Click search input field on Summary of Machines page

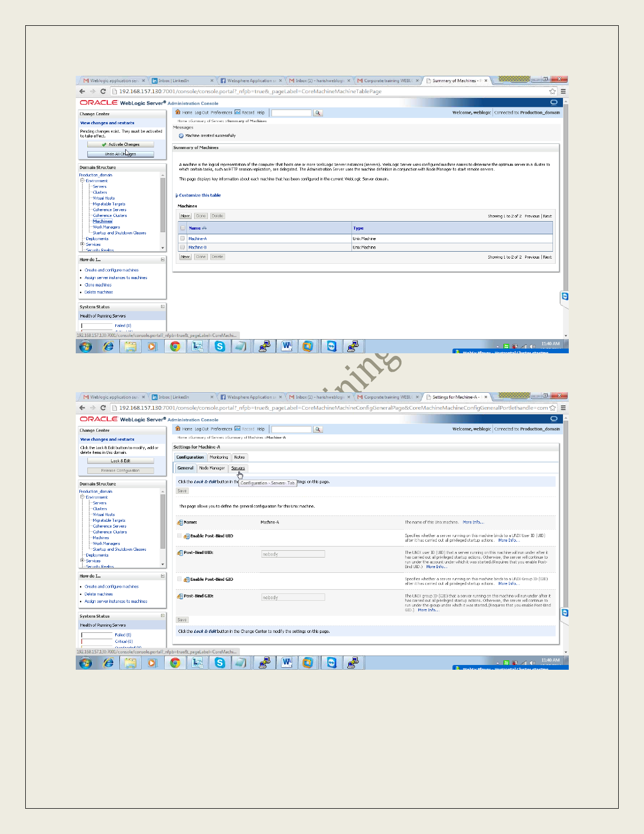pyautogui.click(x=291, y=113)
